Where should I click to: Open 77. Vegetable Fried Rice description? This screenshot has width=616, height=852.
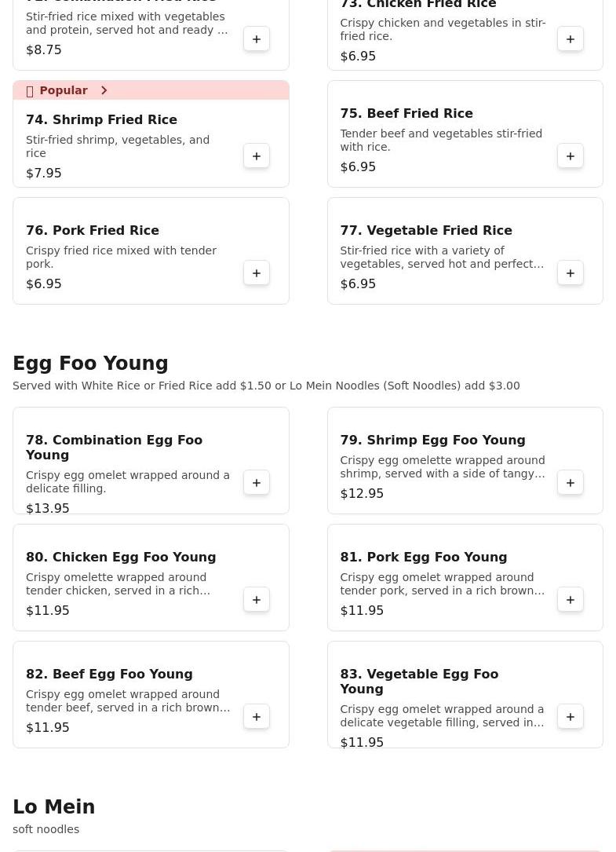(x=441, y=258)
